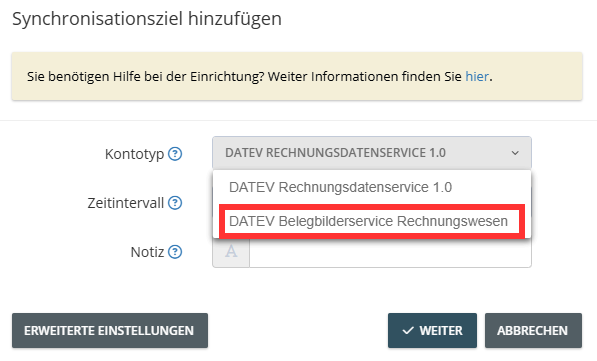Open help for Kontotyp field

click(x=175, y=154)
